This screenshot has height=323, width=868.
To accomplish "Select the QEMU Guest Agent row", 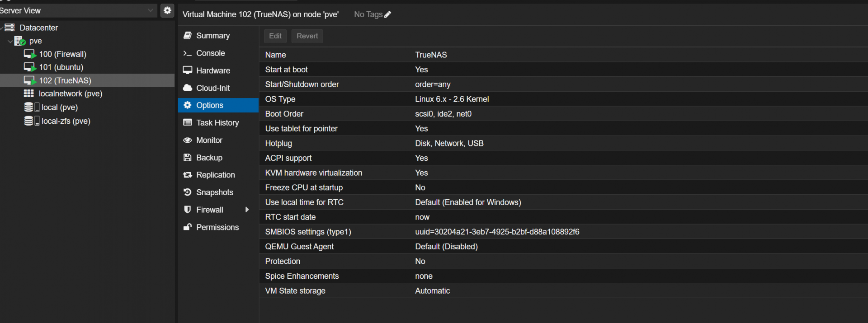I will pyautogui.click(x=564, y=247).
